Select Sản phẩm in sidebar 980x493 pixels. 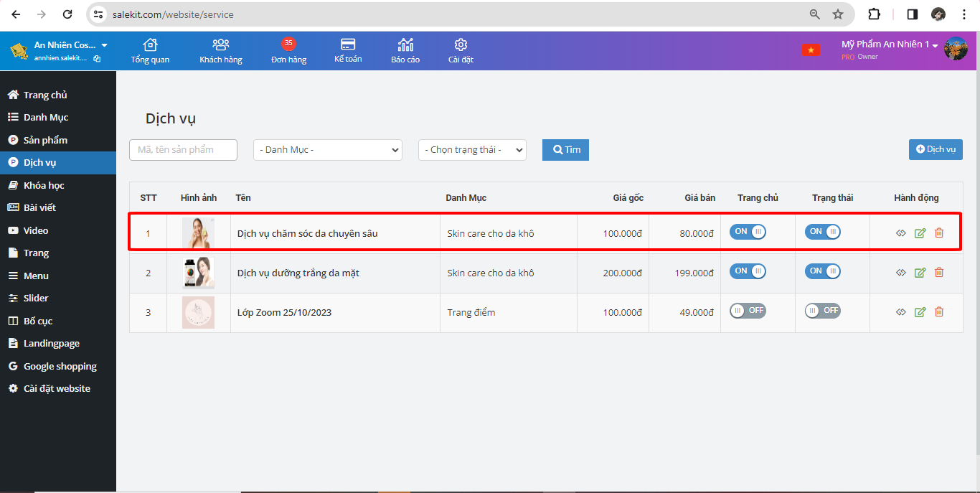click(x=45, y=140)
